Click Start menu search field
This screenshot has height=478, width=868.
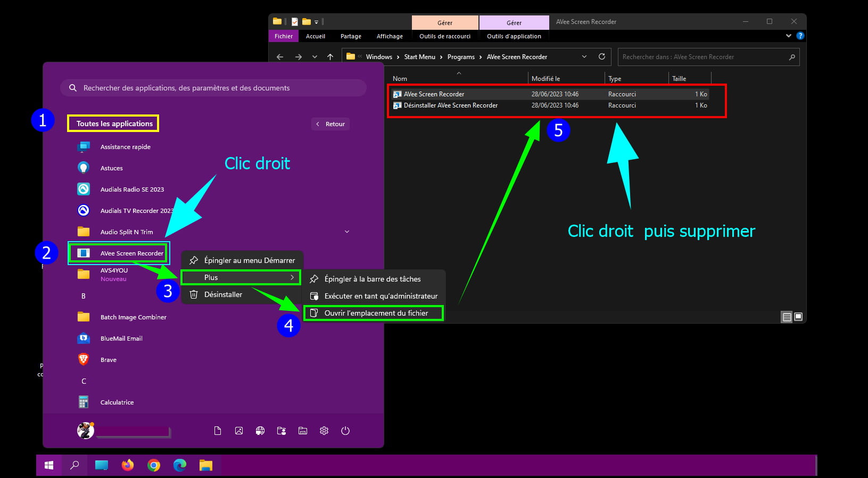pos(213,88)
